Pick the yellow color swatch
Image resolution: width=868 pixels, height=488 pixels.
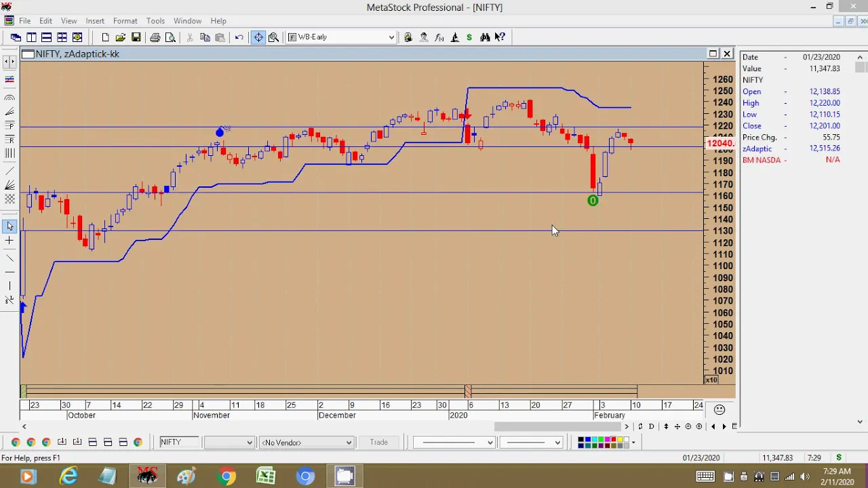coord(620,439)
